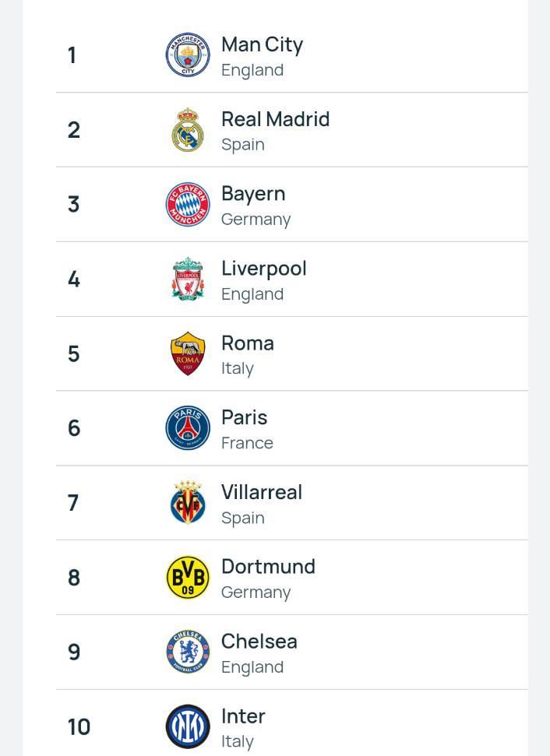Image resolution: width=550 pixels, height=756 pixels.
Task: Click rank number 1 in the list
Action: (x=72, y=55)
